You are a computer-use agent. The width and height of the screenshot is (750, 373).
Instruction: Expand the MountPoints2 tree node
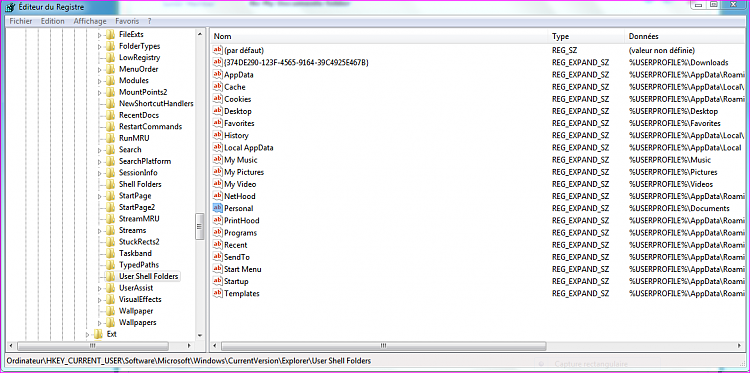99,92
